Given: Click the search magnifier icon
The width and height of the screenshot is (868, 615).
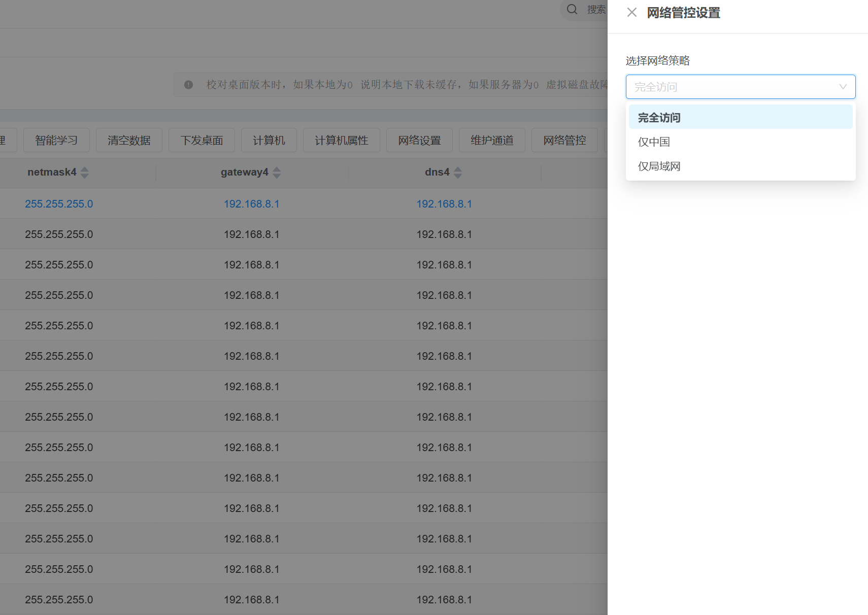Looking at the screenshot, I should coord(572,10).
